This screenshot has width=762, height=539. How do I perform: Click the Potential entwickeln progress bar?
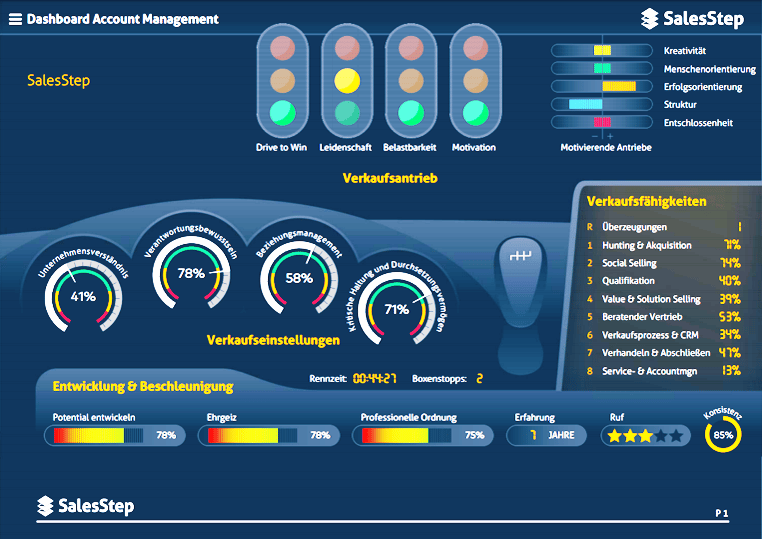[115, 436]
